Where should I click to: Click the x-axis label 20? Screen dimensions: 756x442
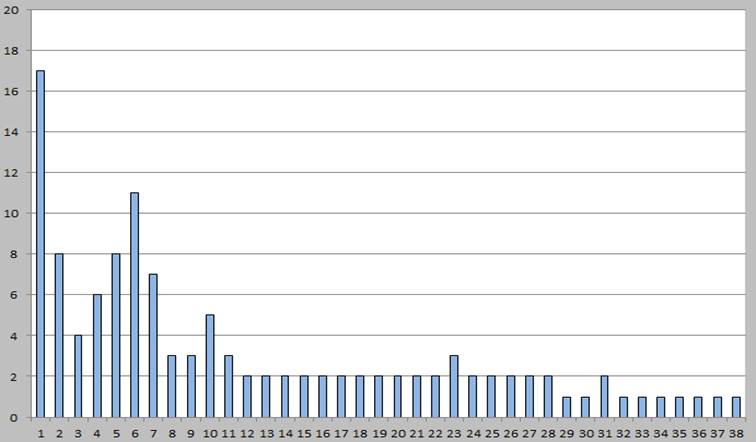(x=398, y=432)
